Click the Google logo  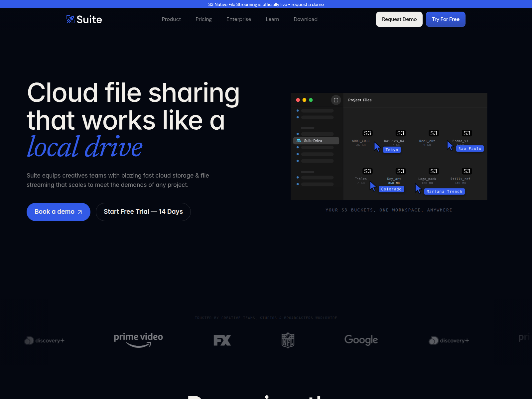click(x=361, y=340)
